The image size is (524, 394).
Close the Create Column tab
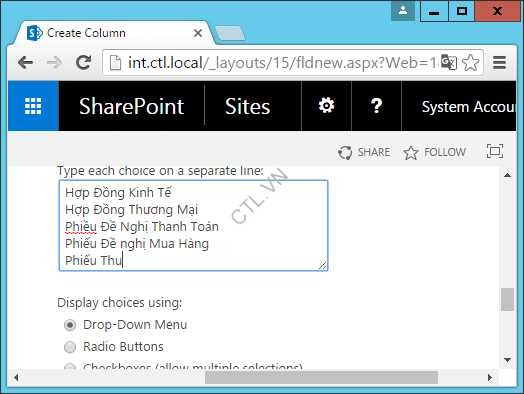pyautogui.click(x=198, y=33)
